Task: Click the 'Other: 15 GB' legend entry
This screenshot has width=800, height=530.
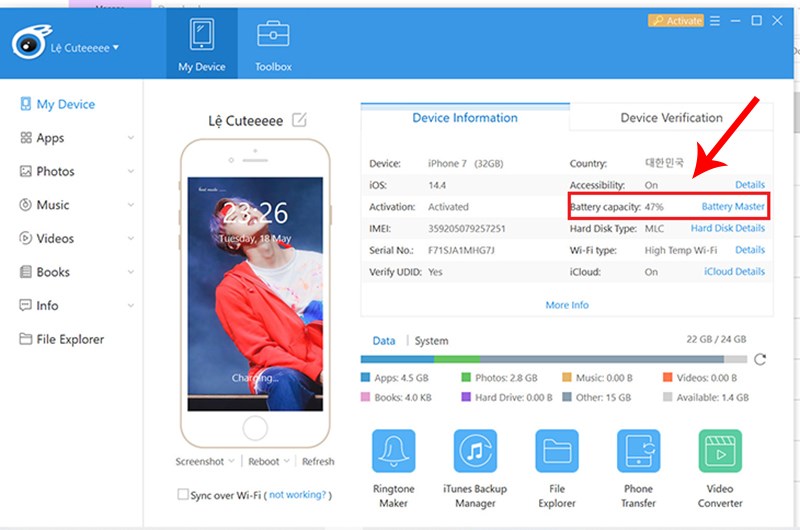Action: tap(596, 397)
